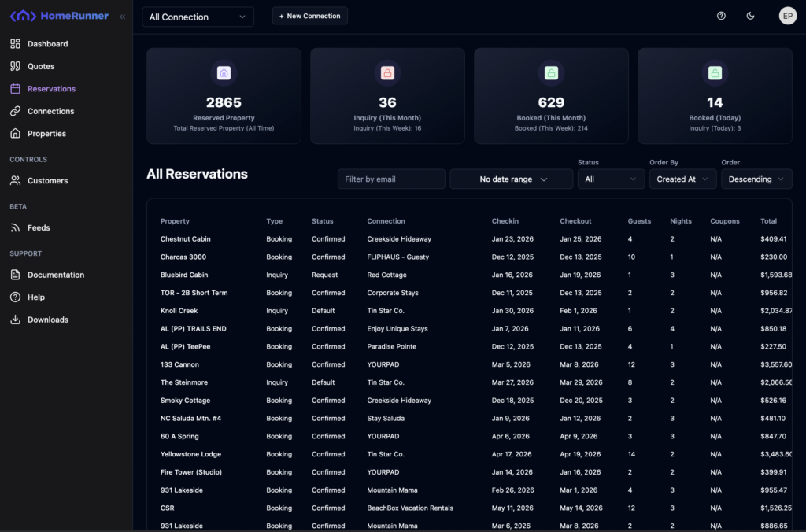Viewport: 806px width, 532px height.
Task: Open Documentation from the Support section
Action: (55, 275)
